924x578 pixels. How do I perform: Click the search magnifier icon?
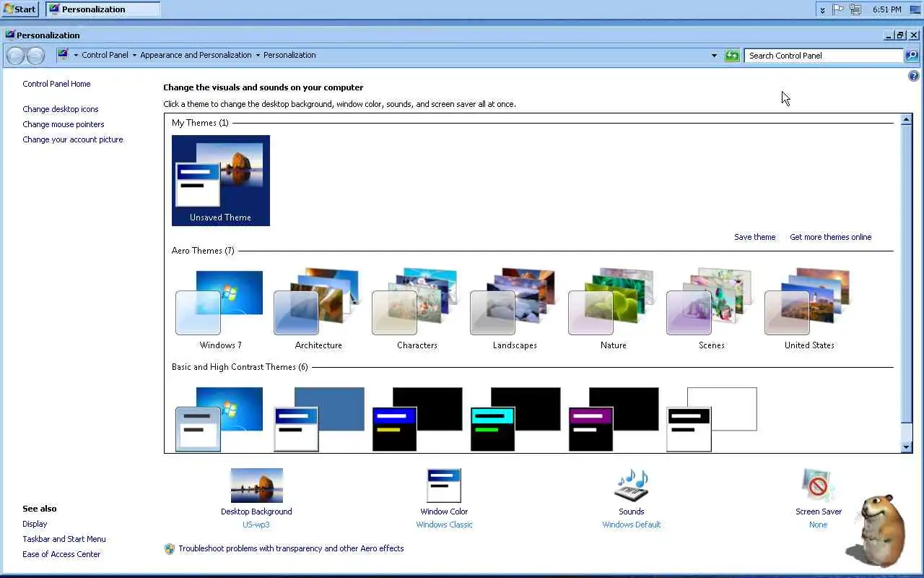tap(912, 56)
